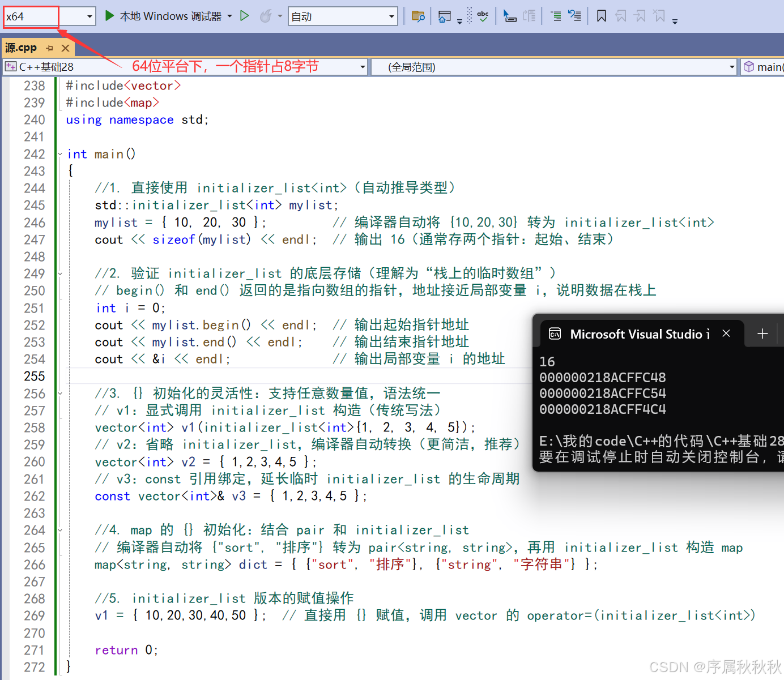
Task: Click 'map<string, string> dict' on line 266
Action: 181,564
